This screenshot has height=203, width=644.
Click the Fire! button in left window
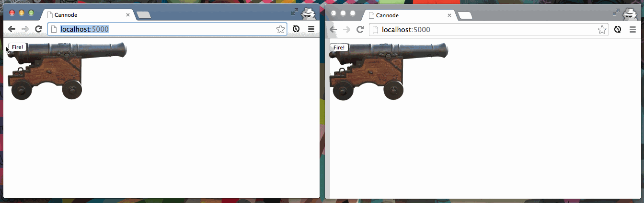click(18, 47)
